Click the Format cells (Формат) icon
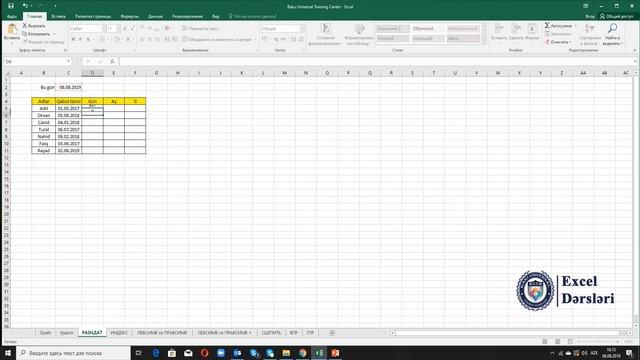 (532, 29)
